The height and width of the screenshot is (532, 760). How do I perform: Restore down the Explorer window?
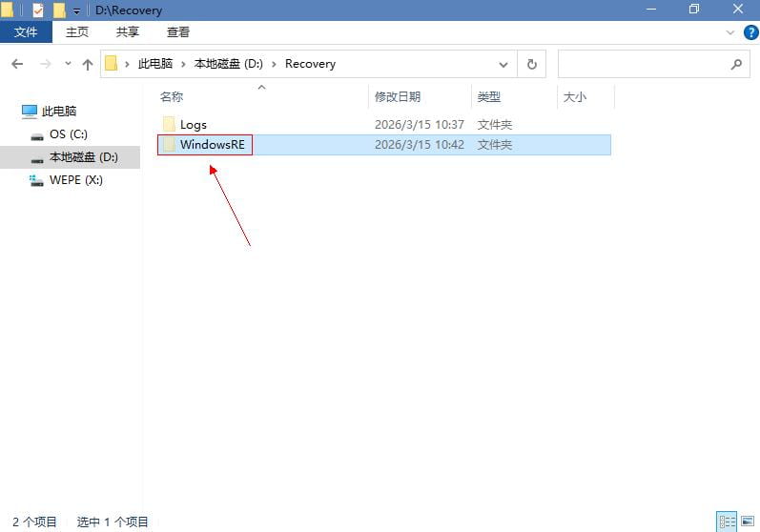coord(694,10)
